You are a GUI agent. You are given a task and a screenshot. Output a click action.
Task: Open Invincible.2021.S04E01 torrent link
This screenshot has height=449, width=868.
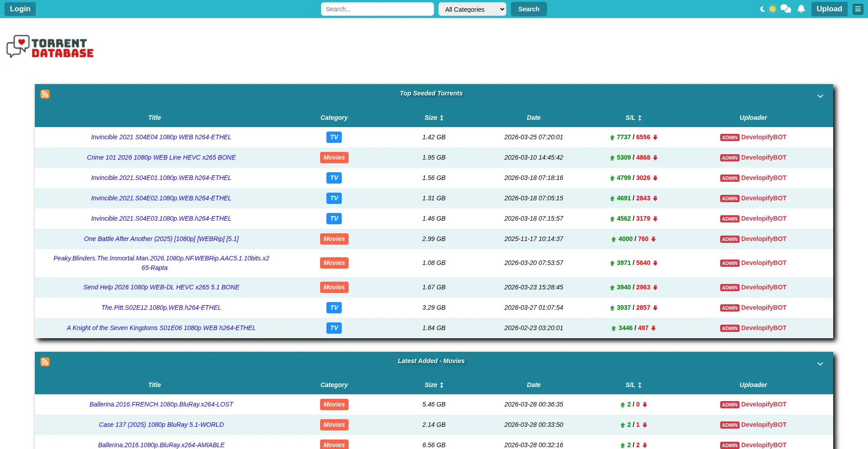pos(161,178)
